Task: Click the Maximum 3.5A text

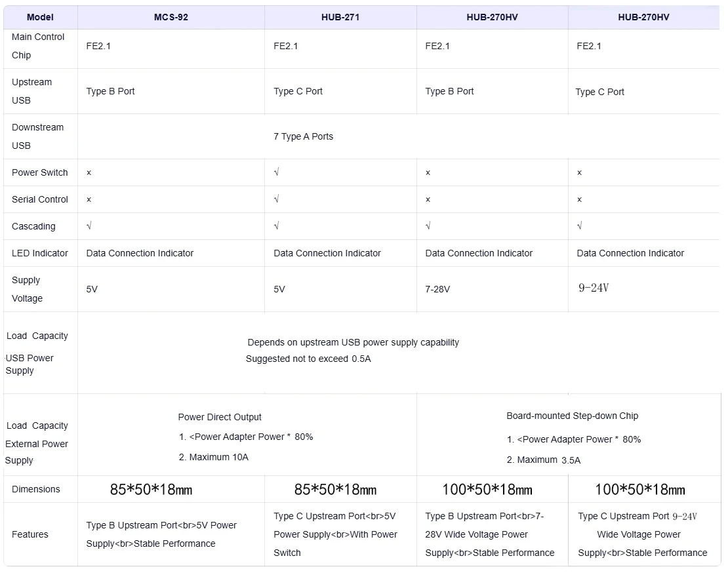Action: pos(544,460)
